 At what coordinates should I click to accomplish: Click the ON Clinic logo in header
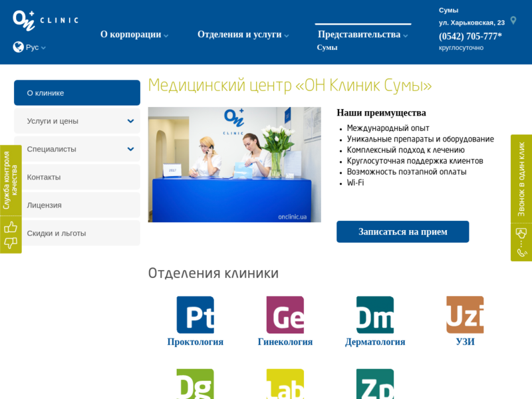point(45,21)
